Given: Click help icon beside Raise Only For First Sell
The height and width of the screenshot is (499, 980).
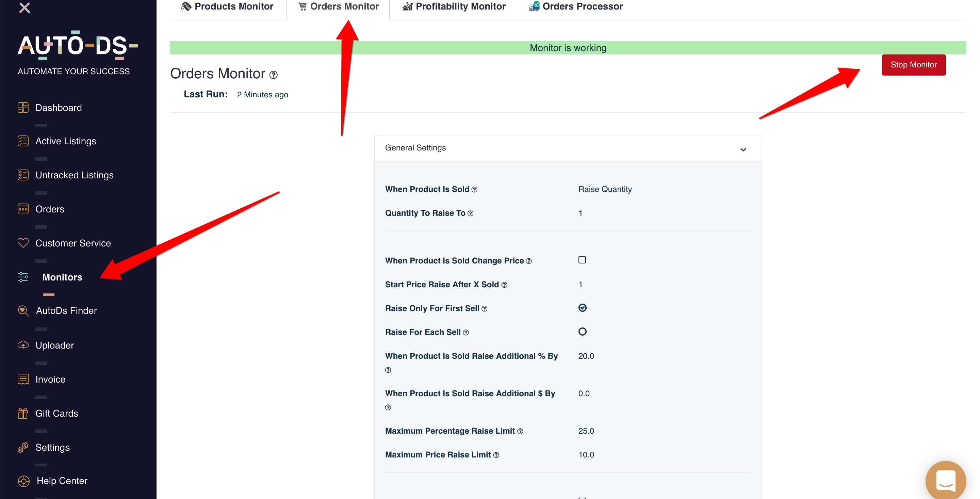Looking at the screenshot, I should click(x=484, y=309).
